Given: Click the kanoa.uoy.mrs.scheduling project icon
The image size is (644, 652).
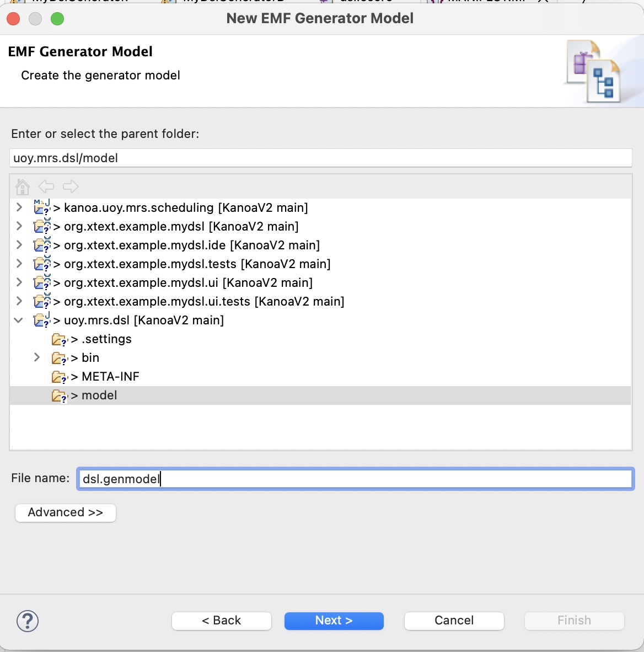Looking at the screenshot, I should pos(42,208).
